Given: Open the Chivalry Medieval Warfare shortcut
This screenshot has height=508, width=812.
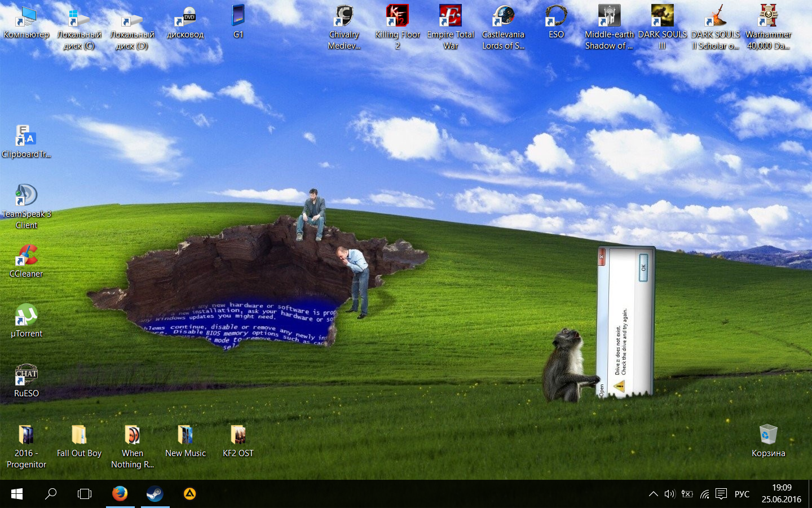Looking at the screenshot, I should tap(344, 17).
